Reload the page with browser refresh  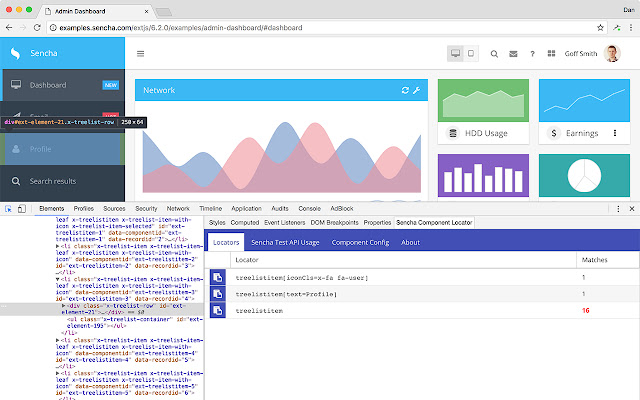37,28
